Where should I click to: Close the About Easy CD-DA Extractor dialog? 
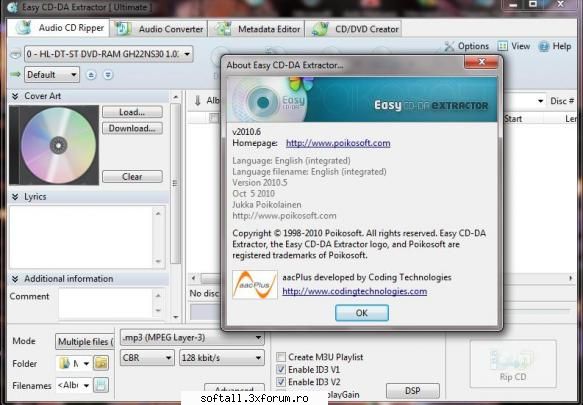tap(481, 62)
